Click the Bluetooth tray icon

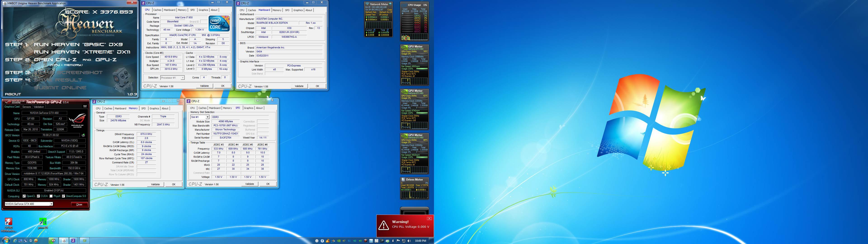(x=393, y=241)
